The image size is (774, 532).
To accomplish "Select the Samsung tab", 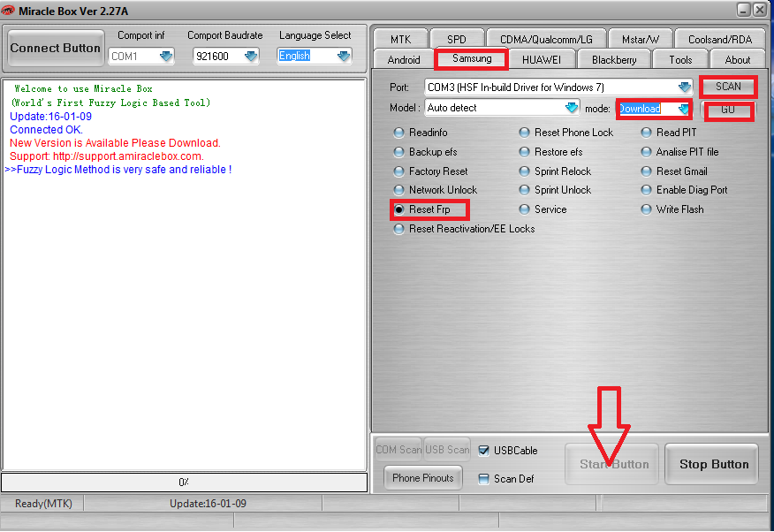I will click(472, 58).
